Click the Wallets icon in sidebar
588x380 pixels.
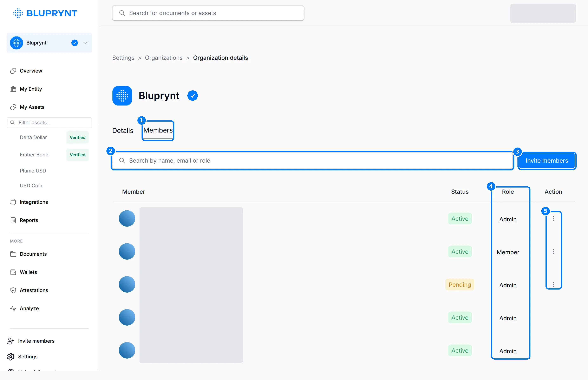(x=13, y=272)
